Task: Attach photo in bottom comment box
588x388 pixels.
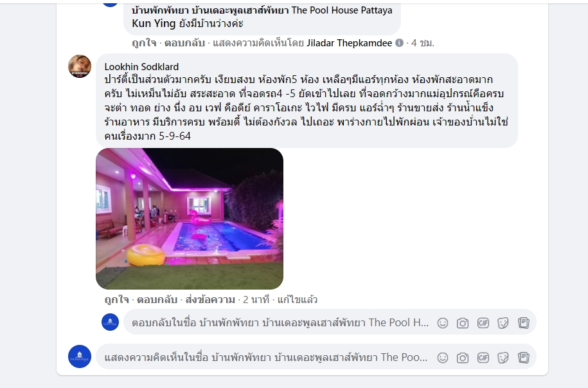Action: [x=463, y=358]
